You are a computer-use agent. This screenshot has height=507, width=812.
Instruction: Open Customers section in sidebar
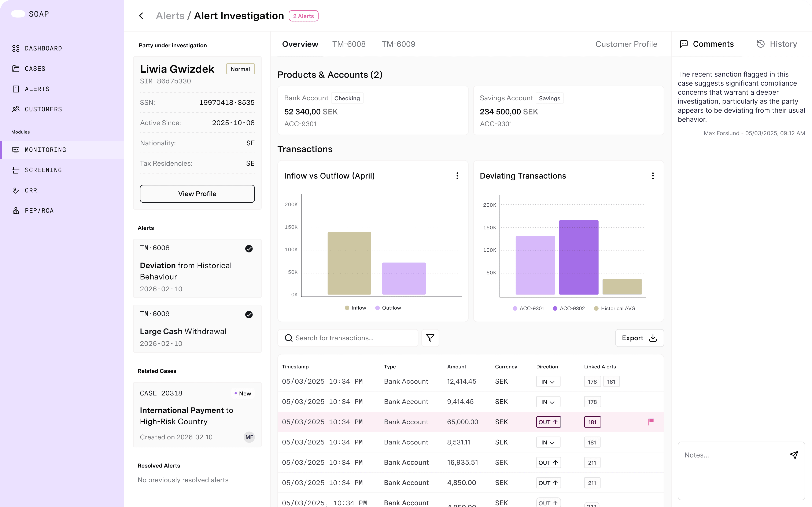[43, 109]
